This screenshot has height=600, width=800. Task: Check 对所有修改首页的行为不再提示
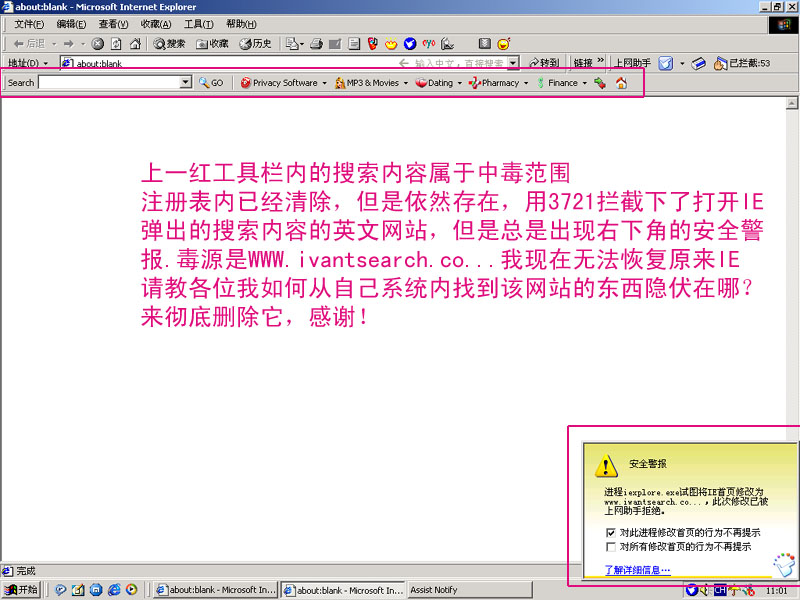610,547
